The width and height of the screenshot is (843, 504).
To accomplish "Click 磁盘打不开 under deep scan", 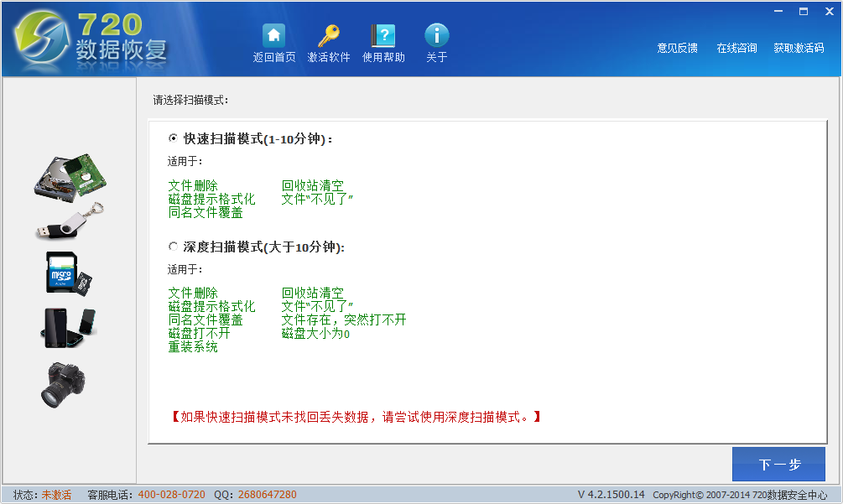I will (199, 334).
